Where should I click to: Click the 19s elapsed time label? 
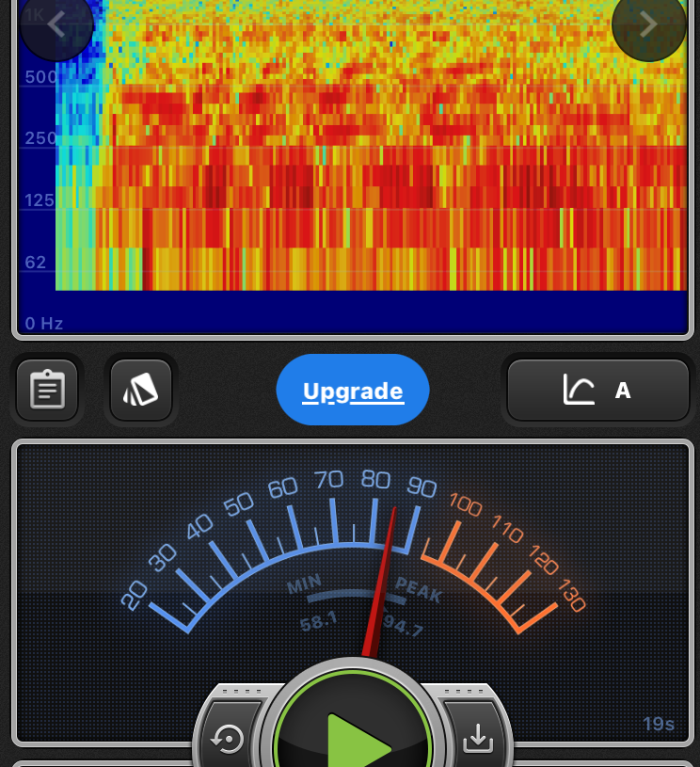coord(659,724)
